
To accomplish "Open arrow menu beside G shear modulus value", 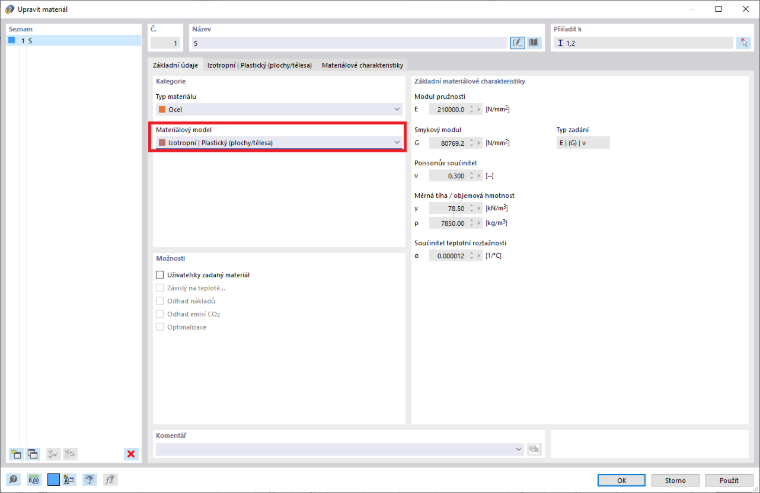I will click(x=479, y=143).
